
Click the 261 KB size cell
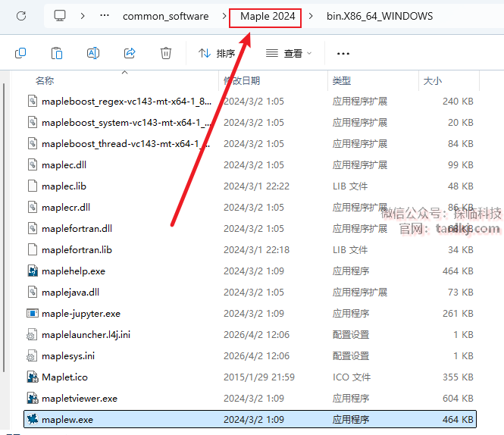(458, 314)
